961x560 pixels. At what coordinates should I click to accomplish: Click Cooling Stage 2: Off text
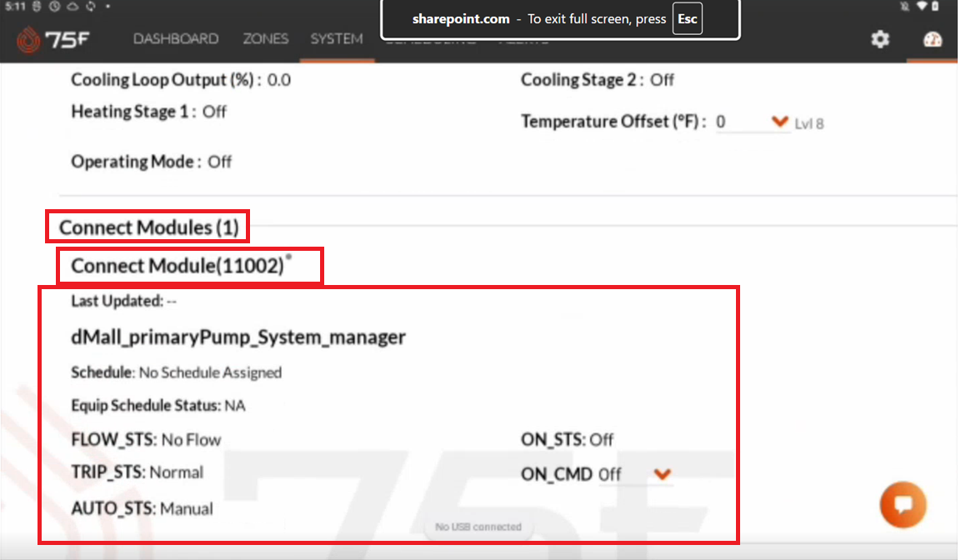(x=598, y=80)
